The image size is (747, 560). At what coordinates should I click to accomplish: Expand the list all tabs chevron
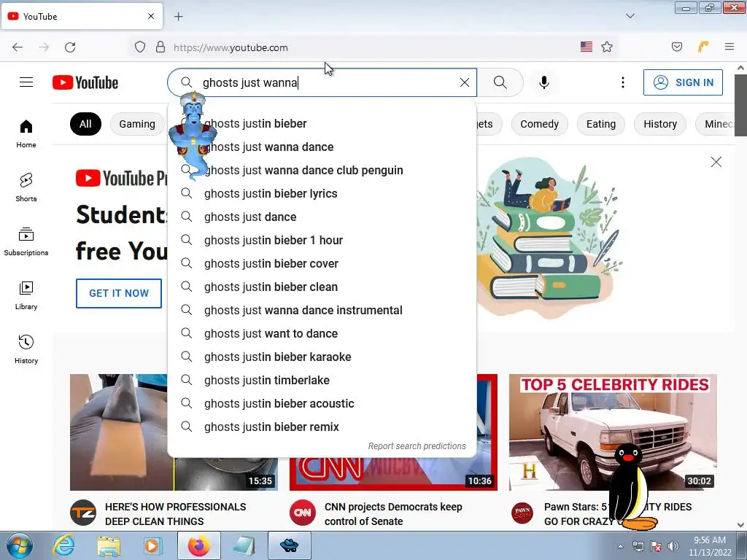(x=630, y=16)
